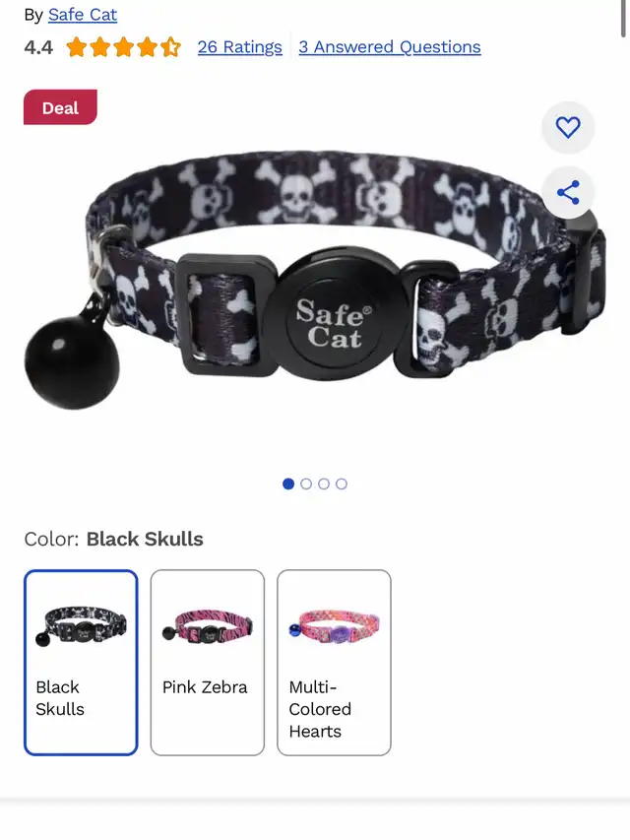Go to first image carousel dot
The width and height of the screenshot is (630, 840).
[288, 484]
